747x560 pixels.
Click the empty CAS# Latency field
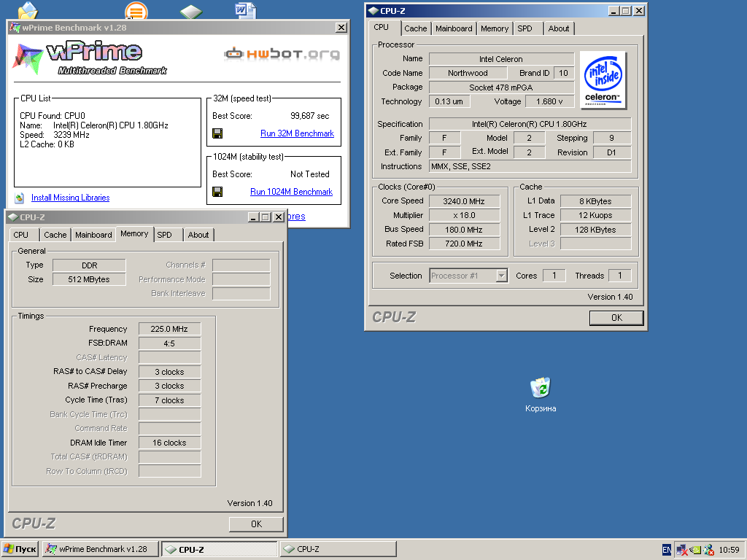click(x=169, y=357)
